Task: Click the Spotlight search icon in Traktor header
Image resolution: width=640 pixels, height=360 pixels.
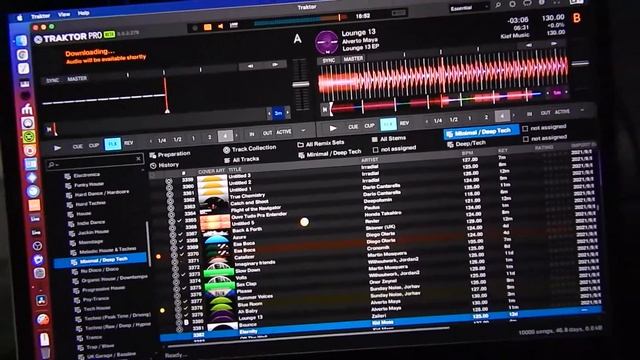Action: click(x=498, y=5)
